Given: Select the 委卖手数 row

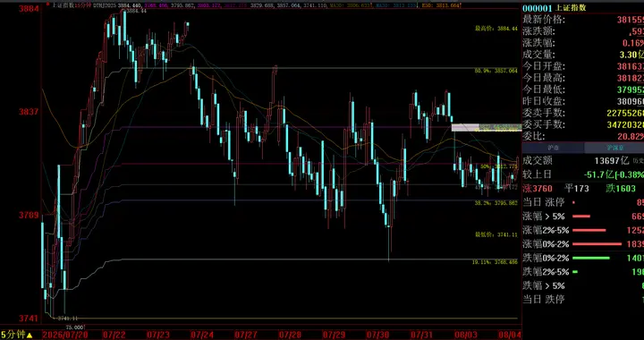Looking at the screenshot, I should (583, 113).
